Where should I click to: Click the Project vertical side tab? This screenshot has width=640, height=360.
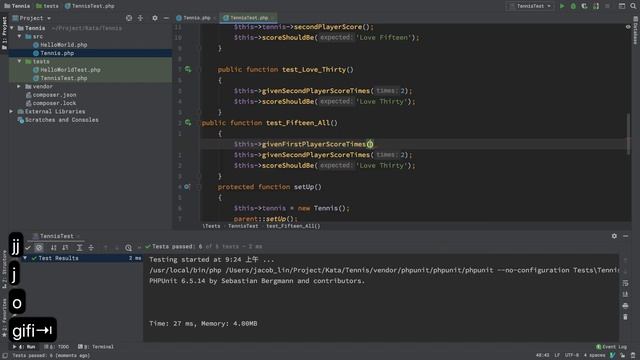click(4, 33)
